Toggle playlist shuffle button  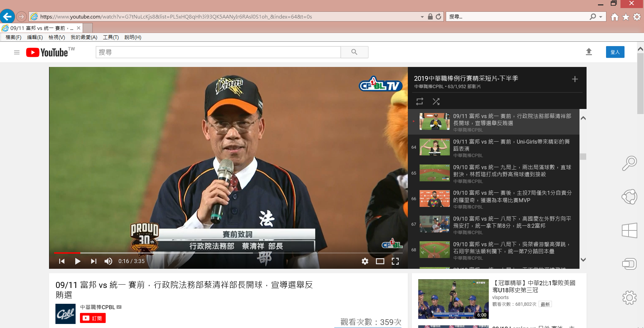pyautogui.click(x=436, y=101)
